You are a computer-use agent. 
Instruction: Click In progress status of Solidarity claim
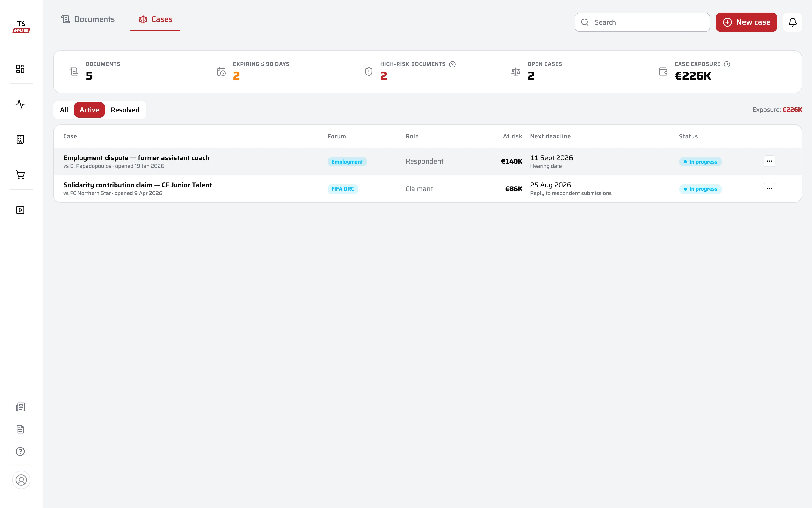(700, 189)
